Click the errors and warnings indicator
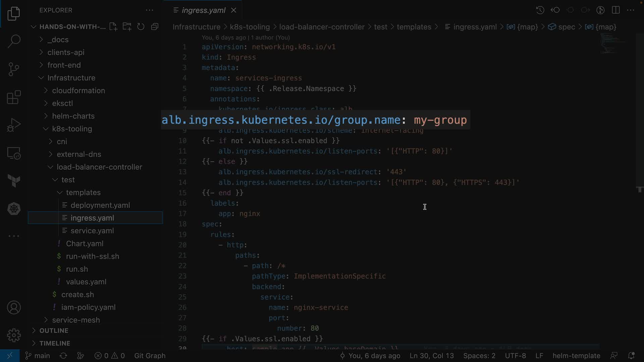Screen dimensions: 644x362 pos(110,356)
